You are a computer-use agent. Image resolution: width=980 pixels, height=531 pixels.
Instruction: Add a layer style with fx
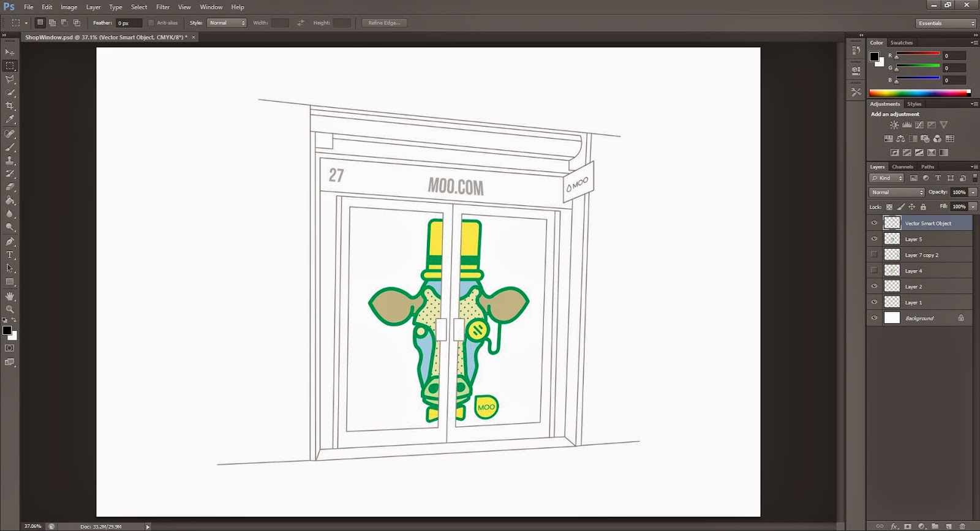(894, 526)
